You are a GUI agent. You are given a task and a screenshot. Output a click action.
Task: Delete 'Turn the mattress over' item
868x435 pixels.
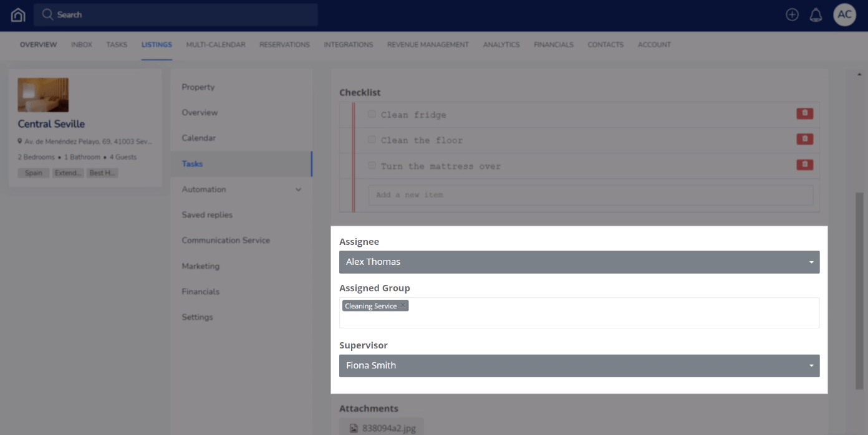[x=804, y=165]
